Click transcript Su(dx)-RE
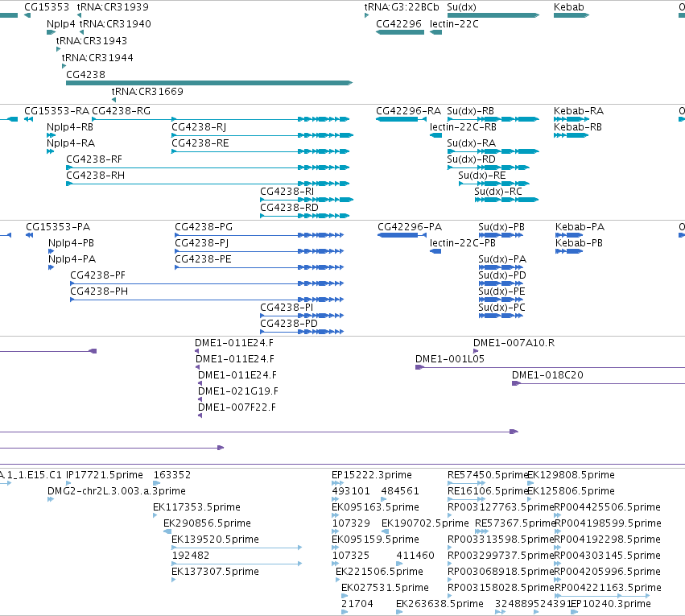The height and width of the screenshot is (616, 685). [482, 176]
